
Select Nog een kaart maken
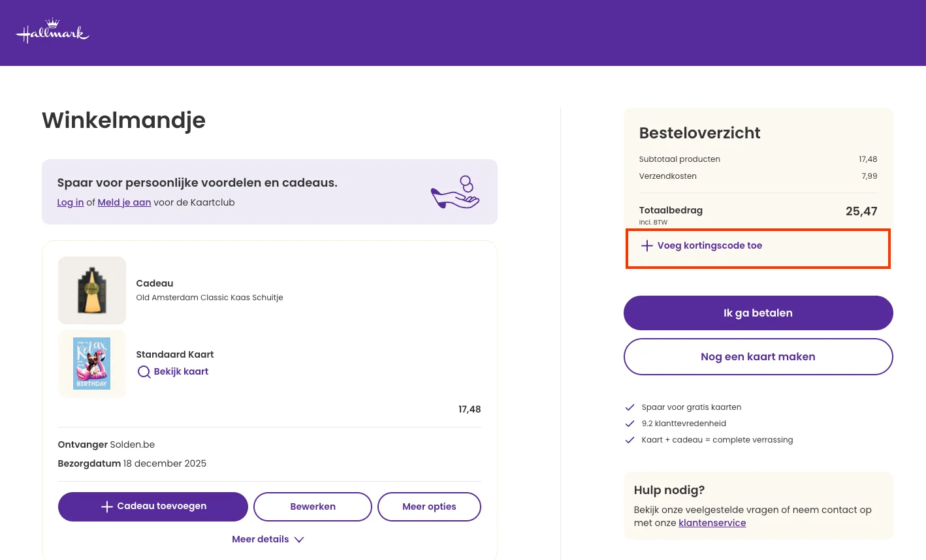(758, 356)
